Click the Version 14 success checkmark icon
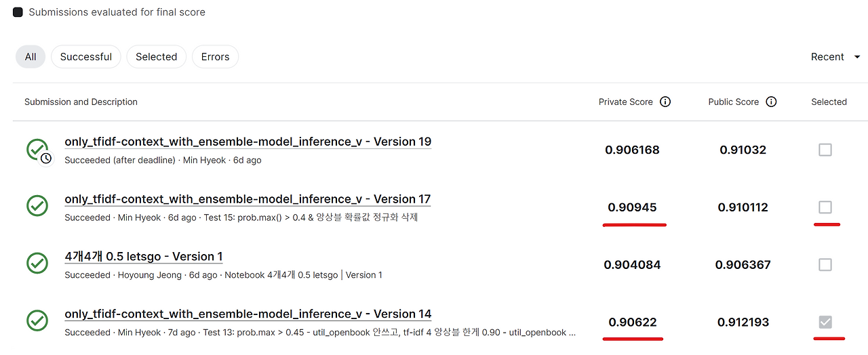Viewport: 868px width, 355px height. (37, 321)
